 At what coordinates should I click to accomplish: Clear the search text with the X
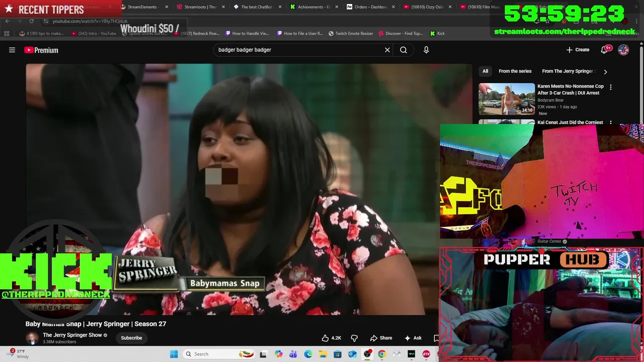point(387,50)
